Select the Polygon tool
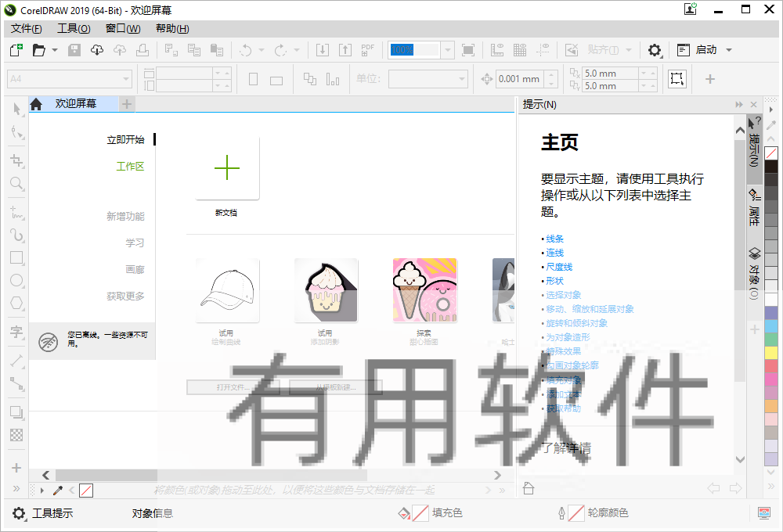 point(16,303)
